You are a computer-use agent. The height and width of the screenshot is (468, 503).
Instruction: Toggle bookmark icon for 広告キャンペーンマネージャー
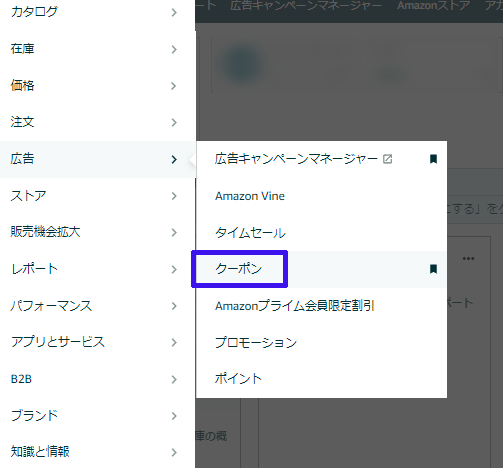[433, 159]
